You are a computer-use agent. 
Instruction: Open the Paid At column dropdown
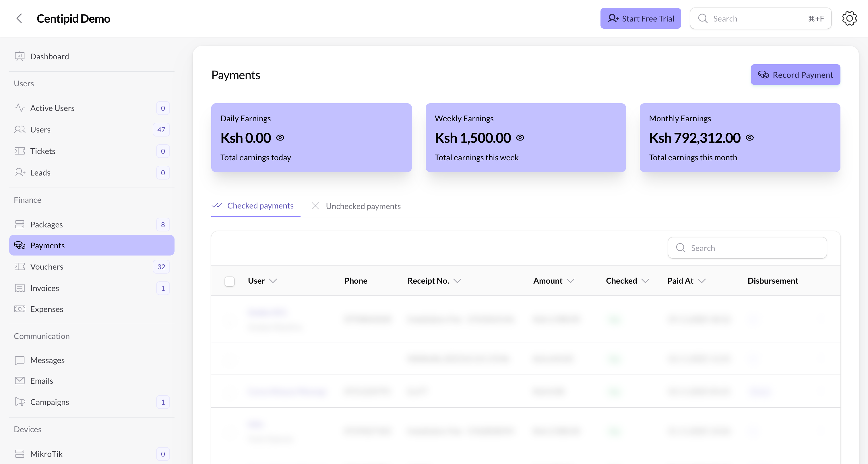[x=702, y=281]
